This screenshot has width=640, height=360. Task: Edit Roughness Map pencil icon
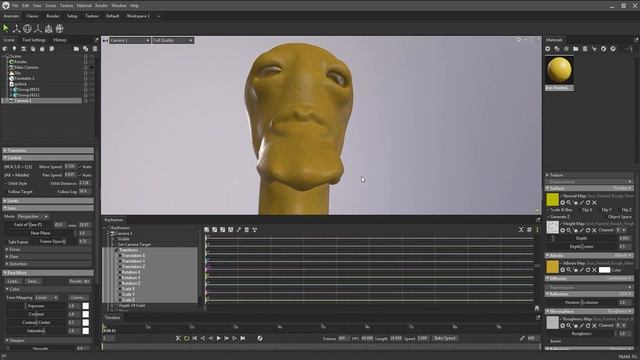coord(582,325)
